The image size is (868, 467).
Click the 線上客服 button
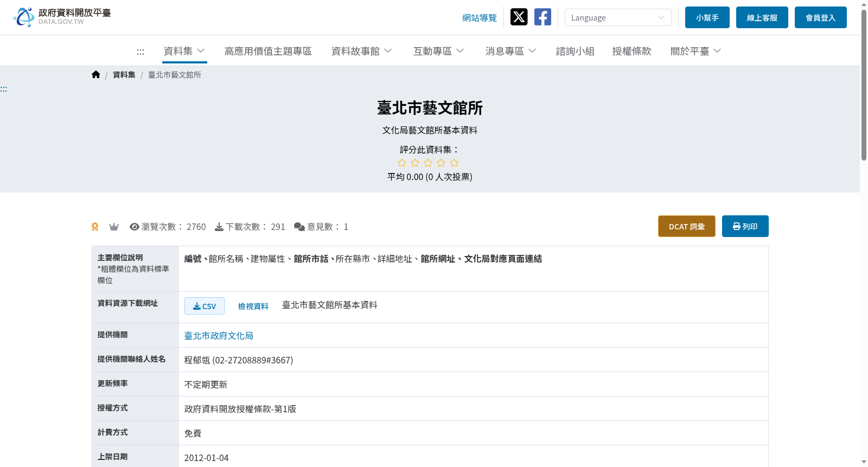coord(762,17)
